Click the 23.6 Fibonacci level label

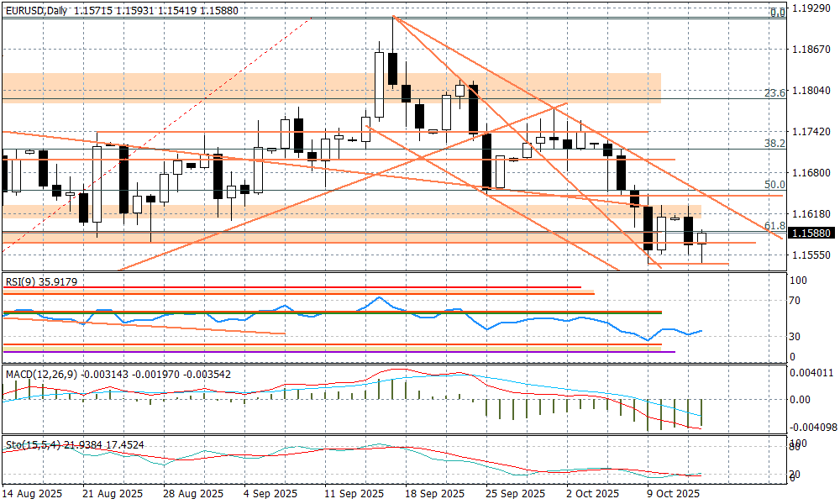coord(774,93)
